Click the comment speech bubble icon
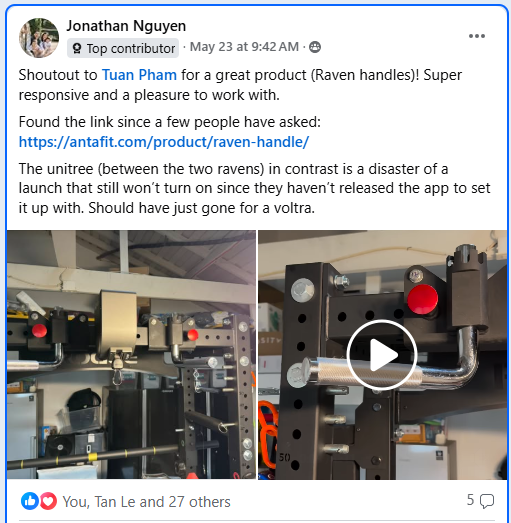This screenshot has width=511, height=523. (x=487, y=501)
